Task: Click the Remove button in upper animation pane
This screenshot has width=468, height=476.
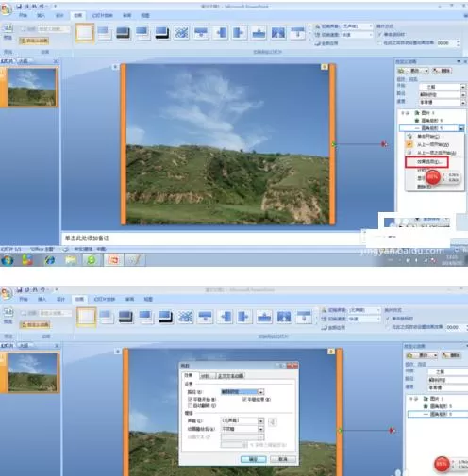Action: (442, 71)
